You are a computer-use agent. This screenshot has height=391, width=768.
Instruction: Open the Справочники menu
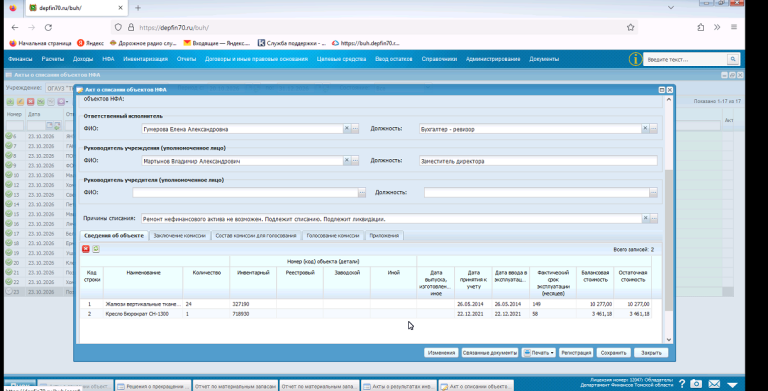click(439, 59)
